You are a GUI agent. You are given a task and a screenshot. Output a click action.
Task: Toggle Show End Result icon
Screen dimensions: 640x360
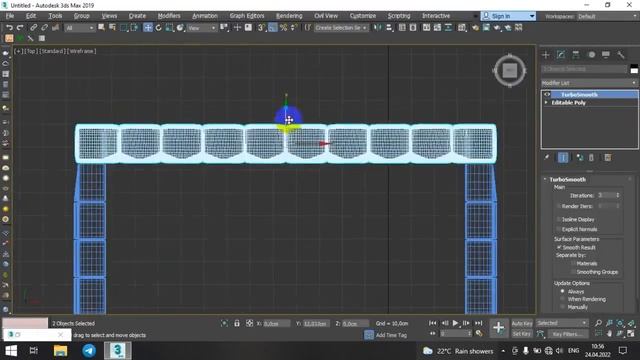[563, 158]
